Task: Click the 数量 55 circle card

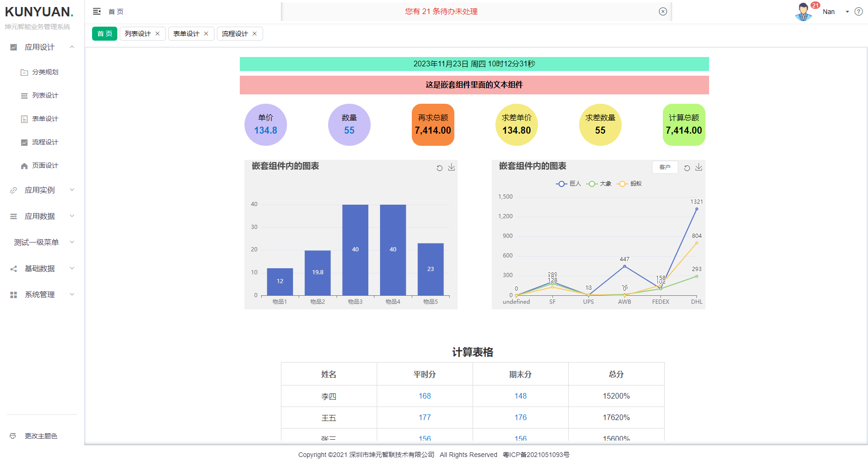Action: click(x=349, y=125)
